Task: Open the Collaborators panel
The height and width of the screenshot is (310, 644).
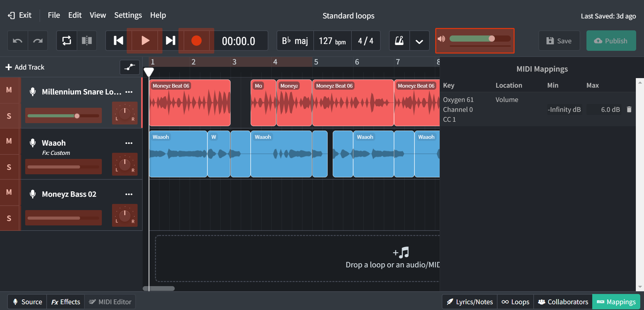Action: 563,302
